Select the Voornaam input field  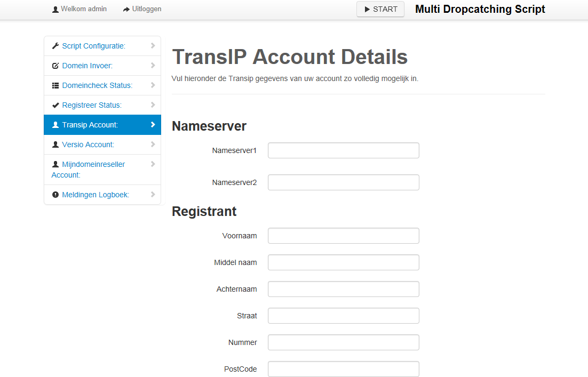[x=343, y=236]
